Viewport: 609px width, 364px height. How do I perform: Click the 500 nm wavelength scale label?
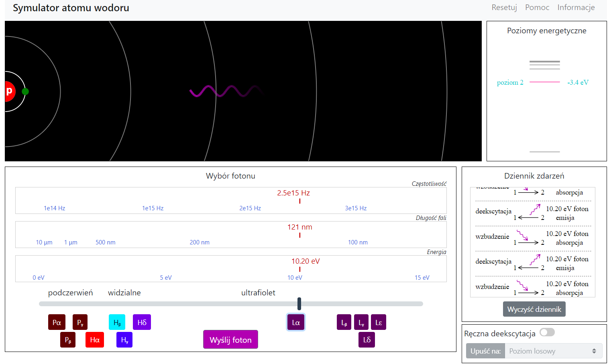[106, 242]
